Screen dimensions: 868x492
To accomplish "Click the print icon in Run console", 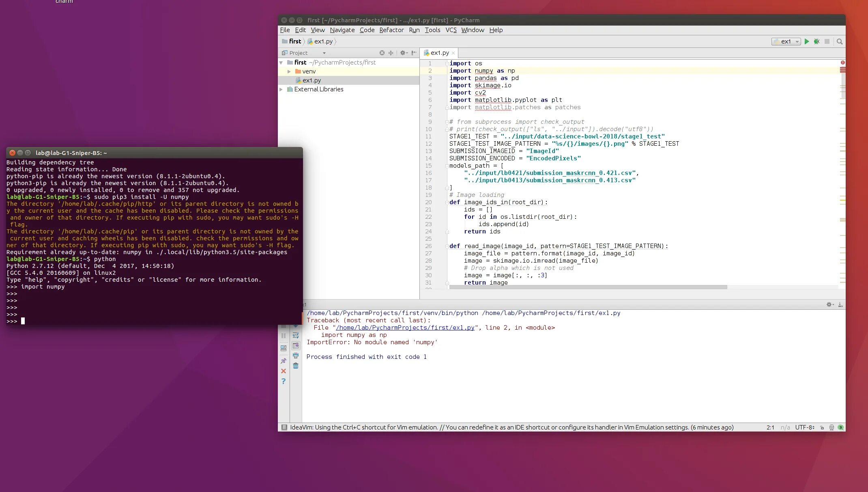I will click(296, 356).
